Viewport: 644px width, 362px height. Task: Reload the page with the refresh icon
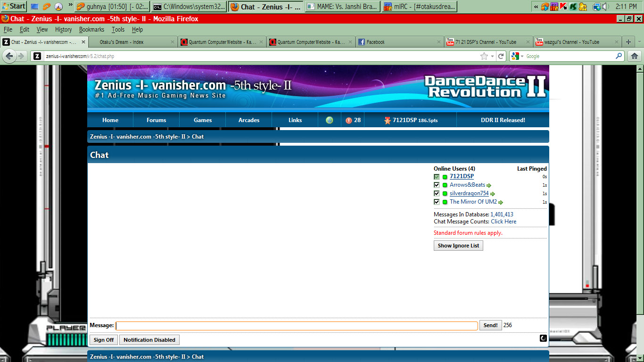point(501,56)
